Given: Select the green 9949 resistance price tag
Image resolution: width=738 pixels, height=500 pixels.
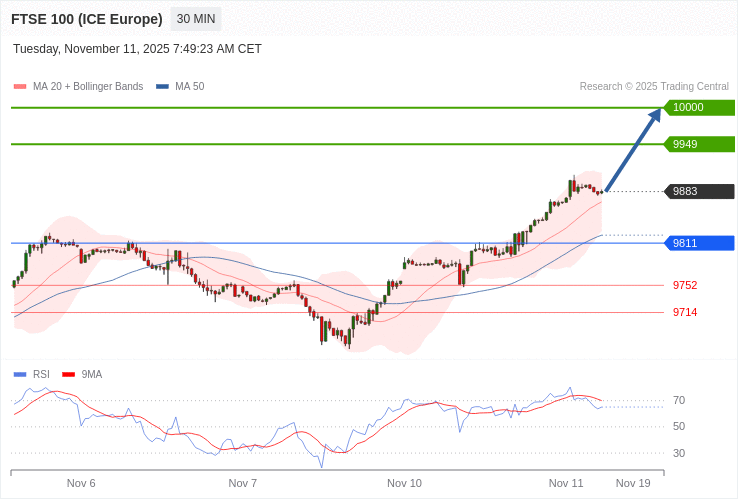Looking at the screenshot, I should [x=699, y=144].
